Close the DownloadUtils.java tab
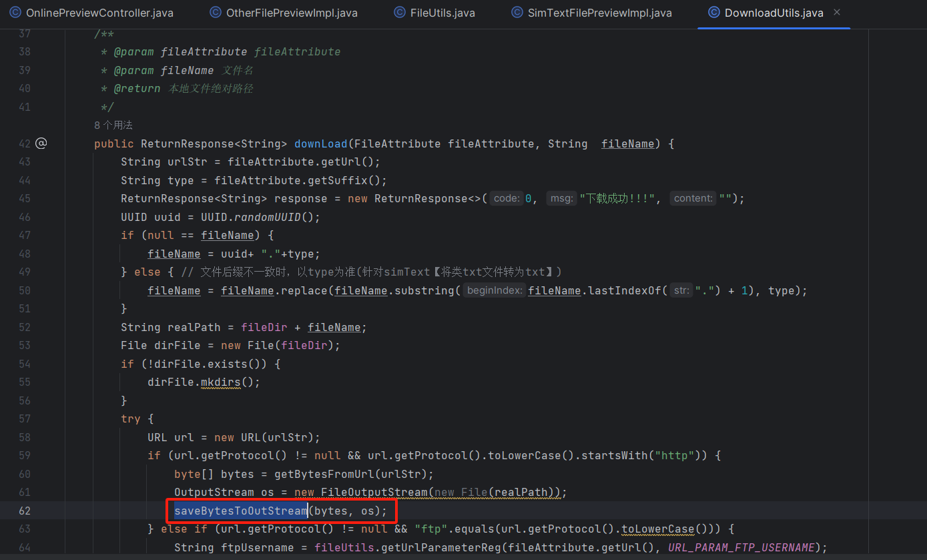This screenshot has height=560, width=927. pos(837,13)
